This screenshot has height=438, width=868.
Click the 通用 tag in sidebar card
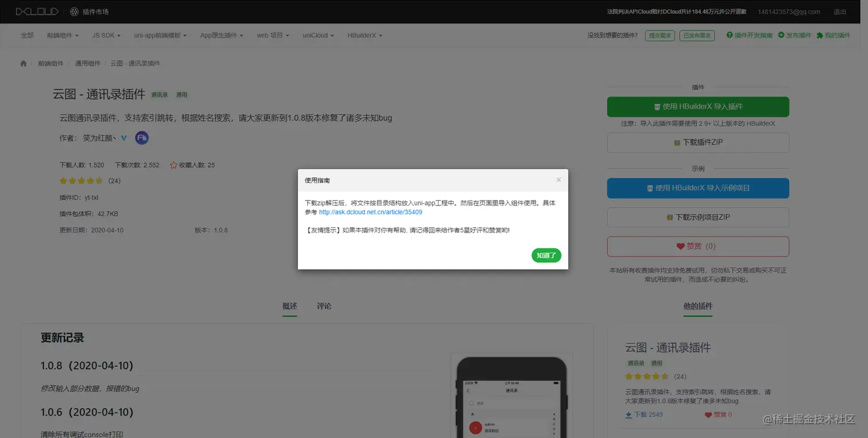(657, 363)
